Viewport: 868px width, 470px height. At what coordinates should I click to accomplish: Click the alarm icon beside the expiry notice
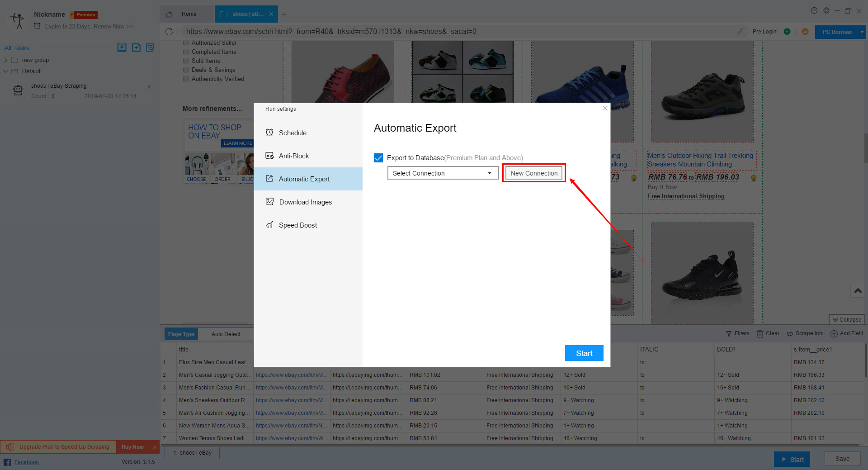coord(37,26)
